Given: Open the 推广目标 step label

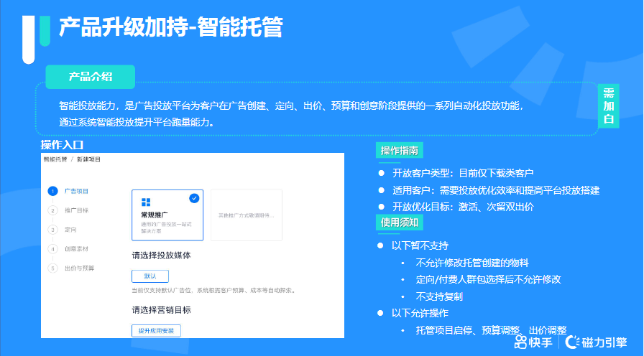Looking at the screenshot, I should (x=76, y=210).
